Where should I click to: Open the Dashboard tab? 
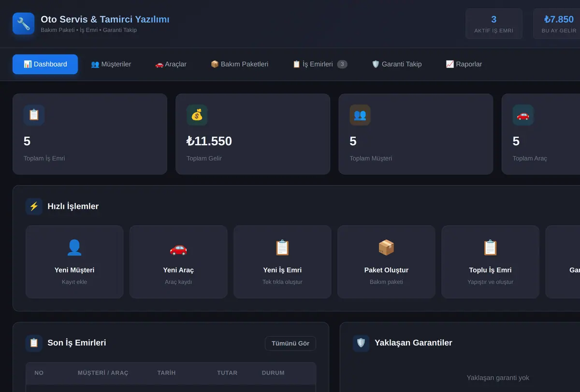(45, 64)
